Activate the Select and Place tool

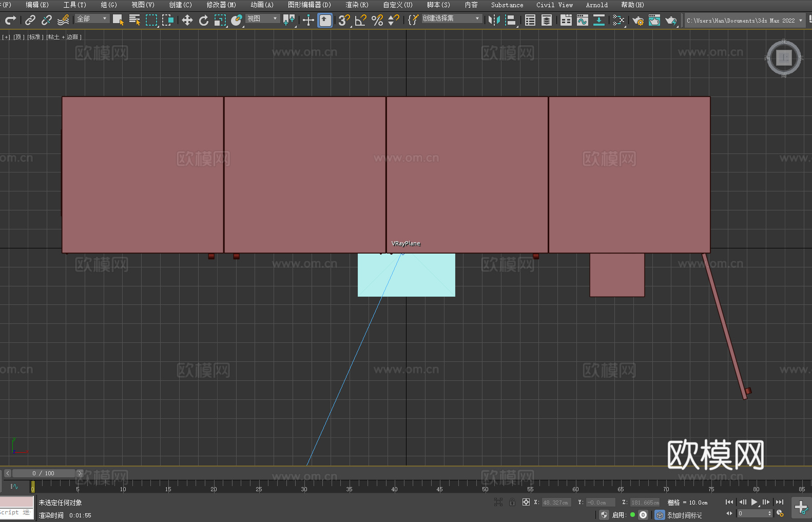tap(237, 20)
